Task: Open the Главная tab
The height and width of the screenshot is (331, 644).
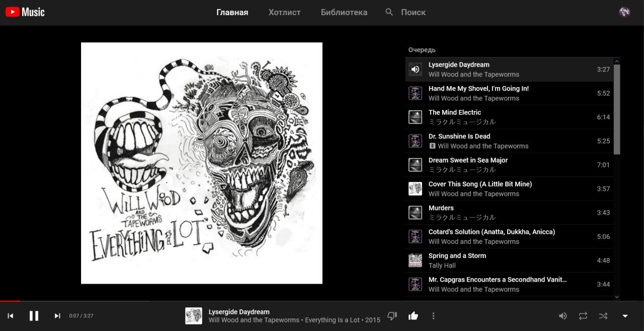Action: (232, 13)
